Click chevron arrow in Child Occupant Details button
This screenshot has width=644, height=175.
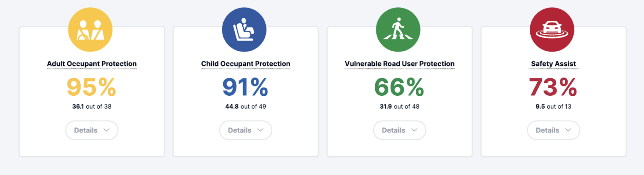coord(261,130)
